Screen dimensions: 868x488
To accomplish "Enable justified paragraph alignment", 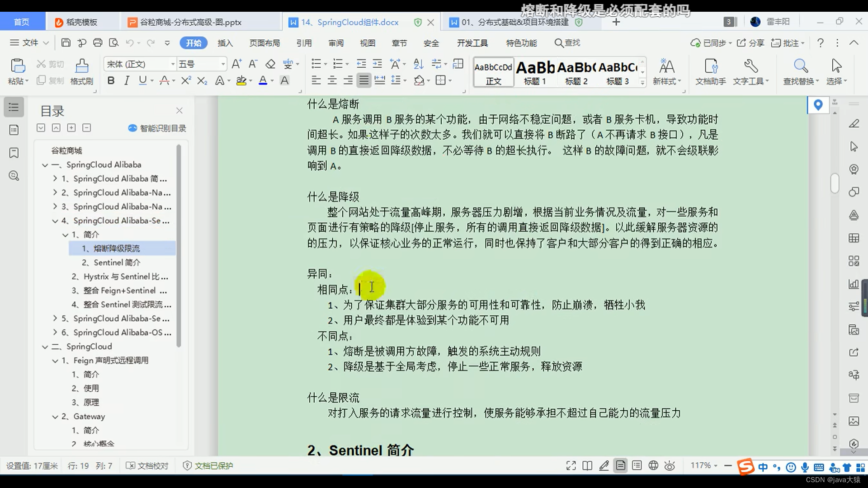I will click(x=363, y=81).
